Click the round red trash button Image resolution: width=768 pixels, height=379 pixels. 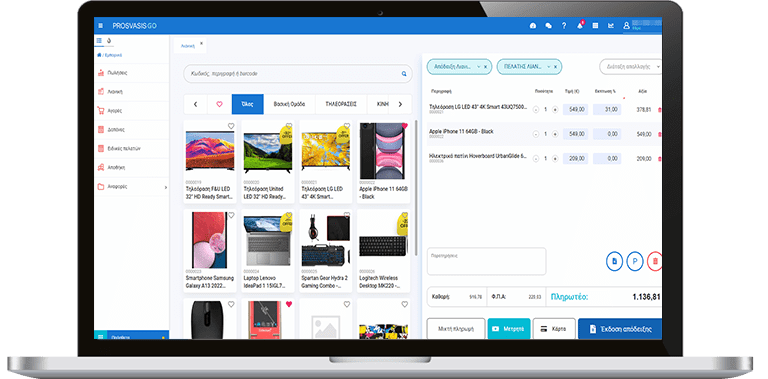[x=655, y=261]
